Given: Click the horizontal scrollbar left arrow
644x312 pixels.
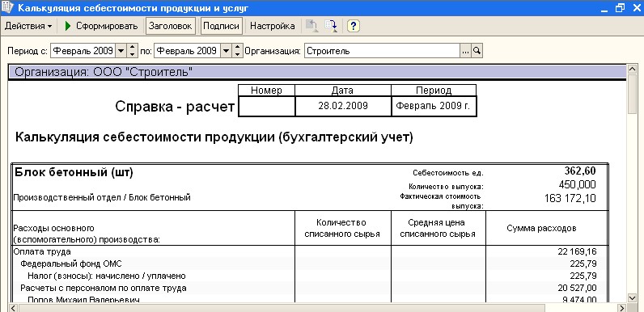Looking at the screenshot, I should pos(12,307).
